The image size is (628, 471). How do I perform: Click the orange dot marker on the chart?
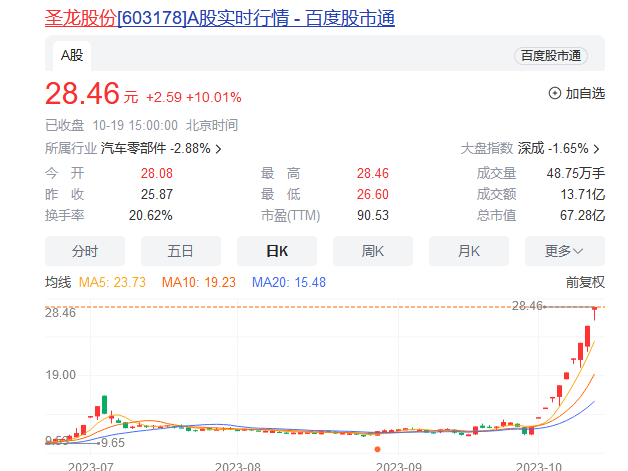pyautogui.click(x=377, y=449)
